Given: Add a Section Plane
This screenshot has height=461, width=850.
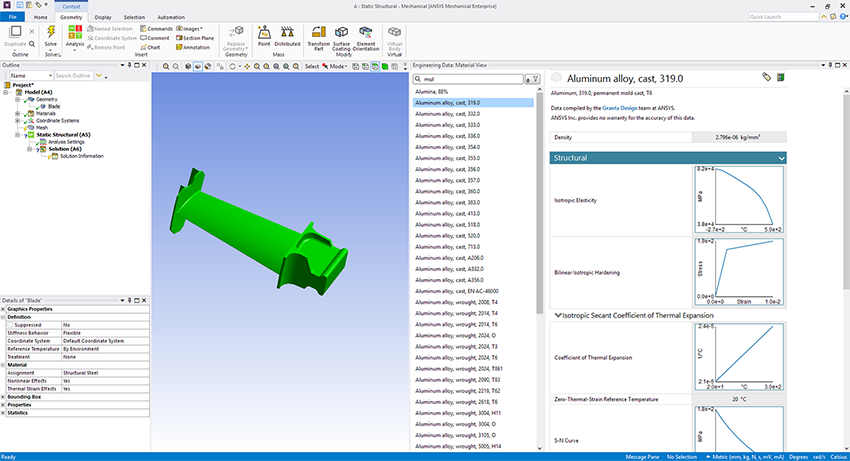Looking at the screenshot, I should click(195, 38).
